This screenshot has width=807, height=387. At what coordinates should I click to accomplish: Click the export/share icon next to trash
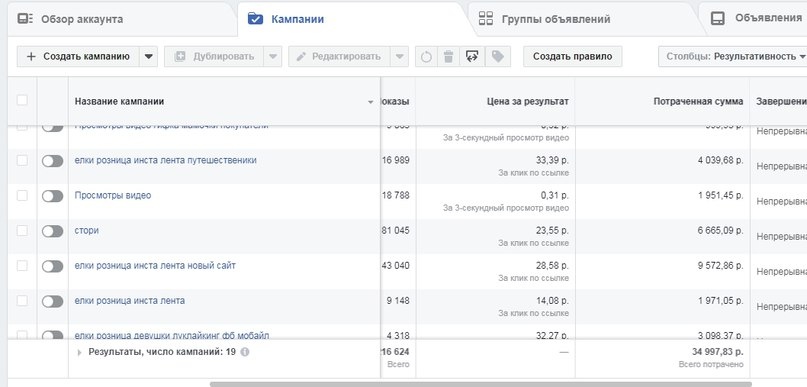pos(472,57)
